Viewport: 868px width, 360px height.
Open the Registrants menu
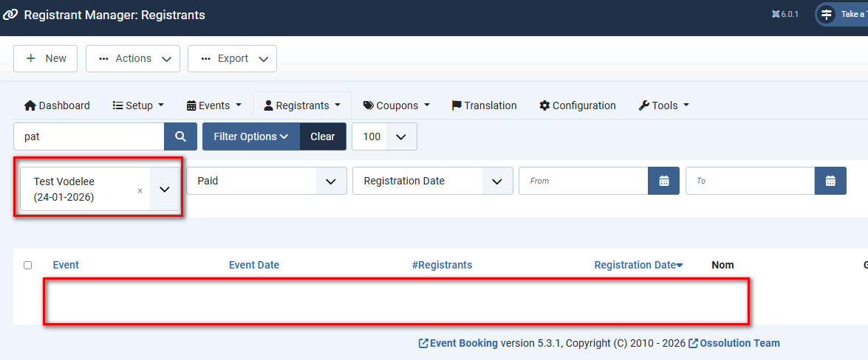[x=301, y=105]
